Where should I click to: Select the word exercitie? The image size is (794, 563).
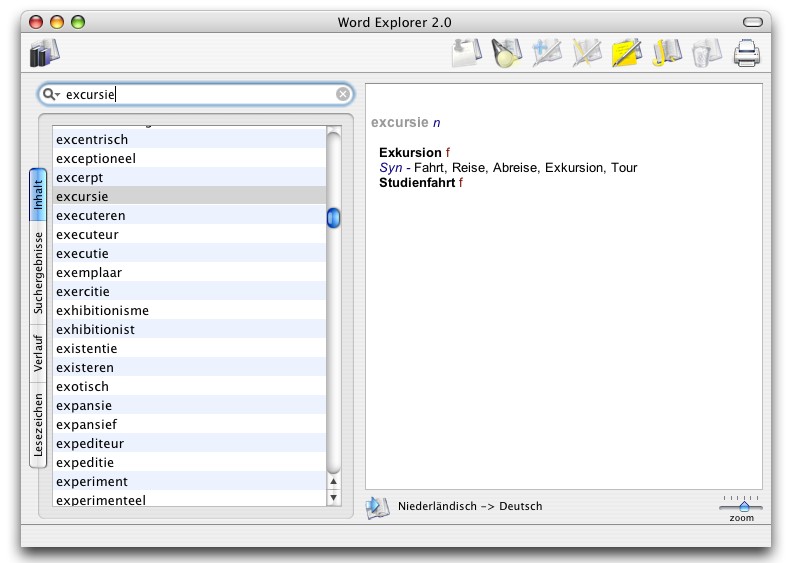(x=189, y=291)
